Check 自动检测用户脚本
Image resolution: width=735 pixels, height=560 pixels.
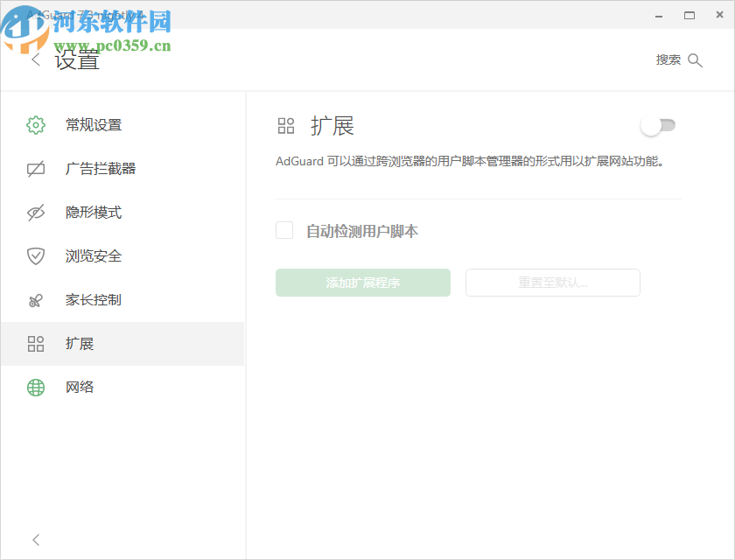click(x=284, y=230)
